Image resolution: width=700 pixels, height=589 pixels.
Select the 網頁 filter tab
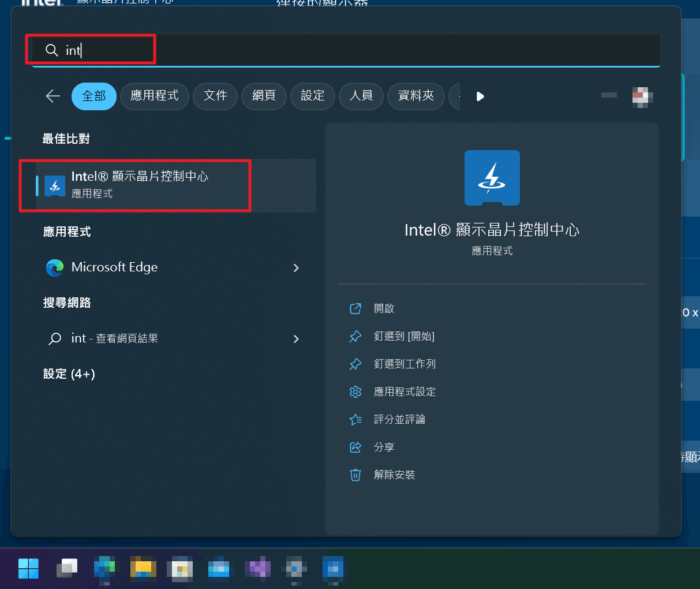tap(264, 96)
